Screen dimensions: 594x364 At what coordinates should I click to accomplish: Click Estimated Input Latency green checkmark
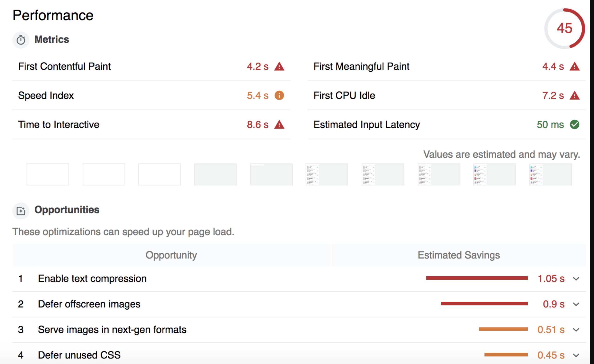point(574,124)
